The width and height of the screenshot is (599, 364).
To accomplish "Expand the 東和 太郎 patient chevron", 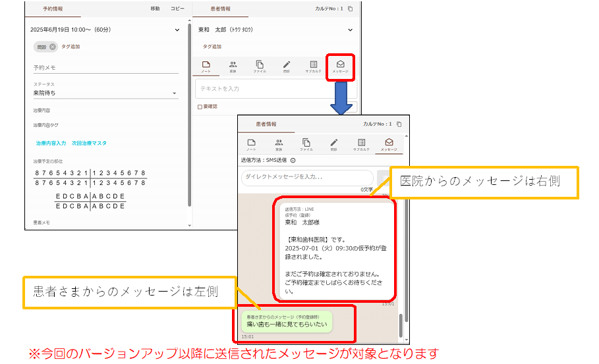I will coord(351,30).
